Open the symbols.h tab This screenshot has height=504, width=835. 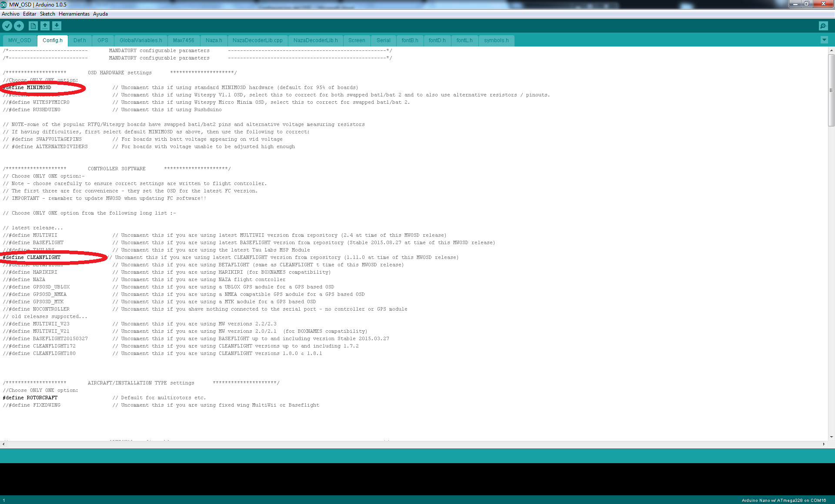[x=496, y=40]
